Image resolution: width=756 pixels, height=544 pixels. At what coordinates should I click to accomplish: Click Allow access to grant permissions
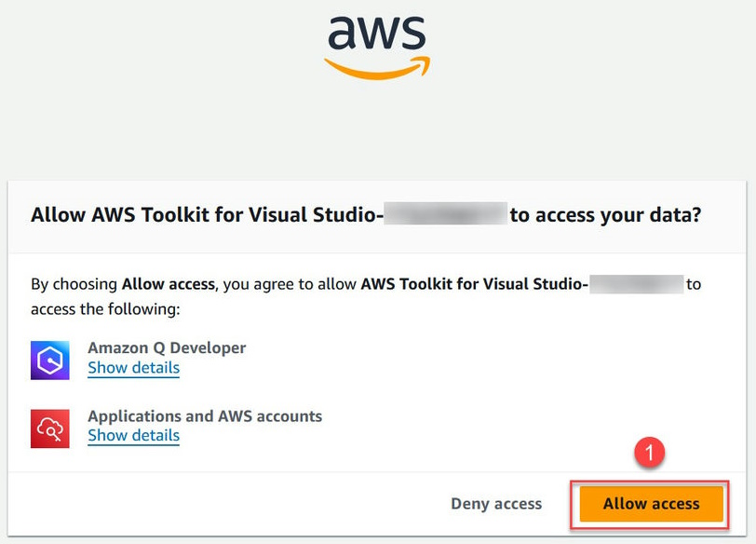[650, 503]
